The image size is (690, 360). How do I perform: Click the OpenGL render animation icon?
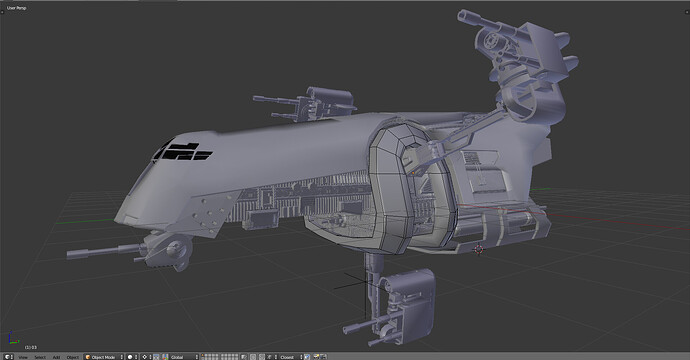(x=324, y=357)
